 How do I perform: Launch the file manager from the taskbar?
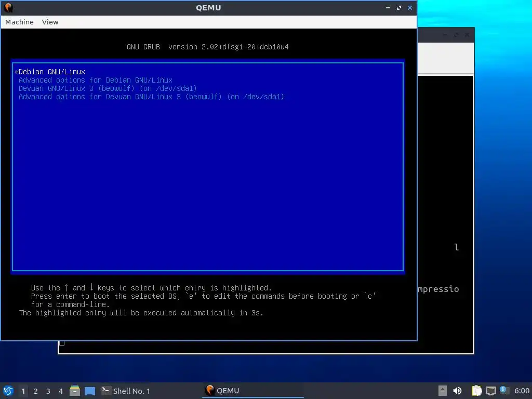point(75,391)
